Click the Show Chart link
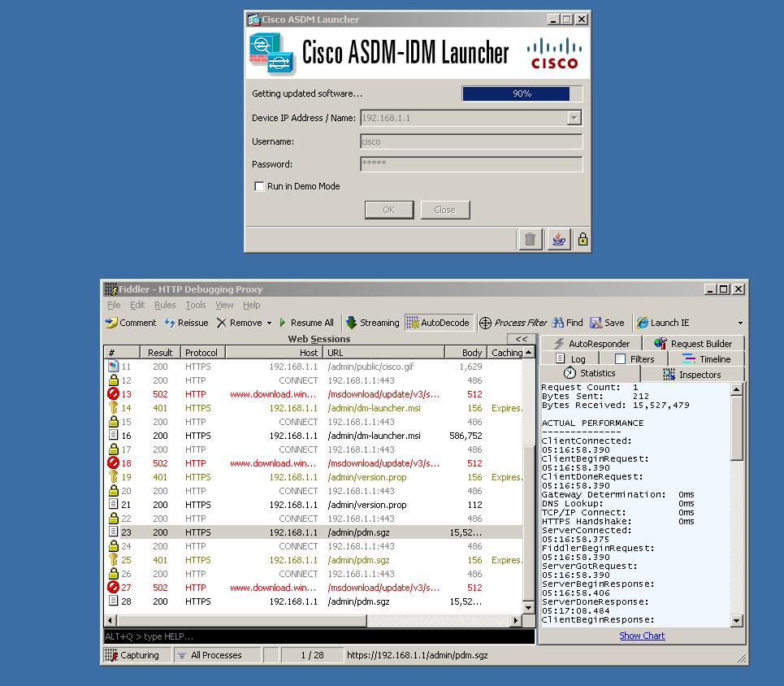Screen dimensions: 784x686 click(642, 636)
